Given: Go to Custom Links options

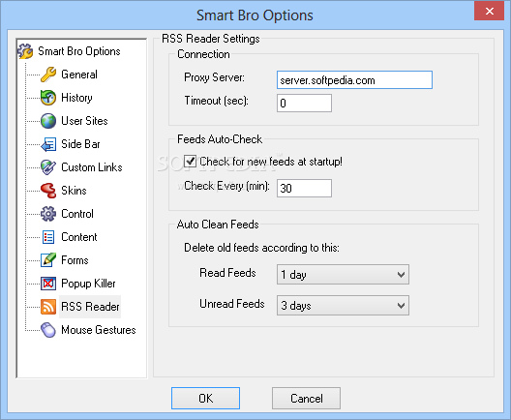Looking at the screenshot, I should 92,167.
